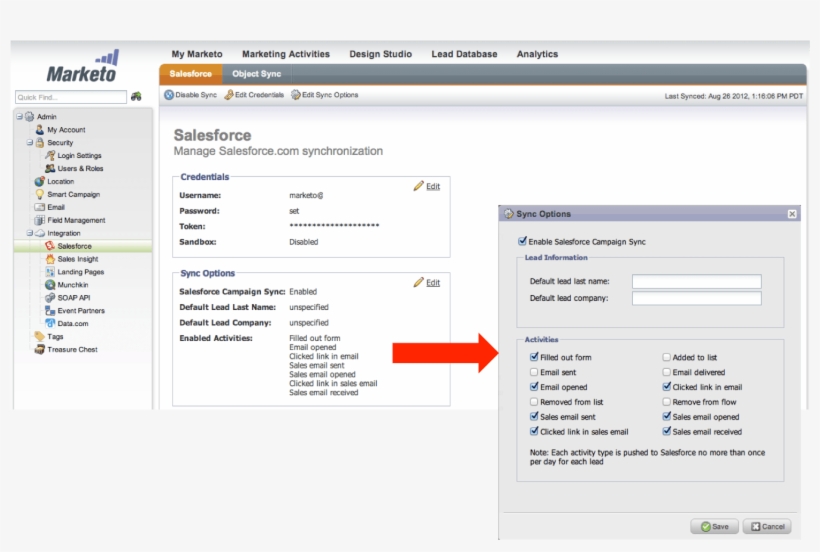Click the Quick Find search icon
This screenshot has width=820, height=552.
[x=136, y=96]
